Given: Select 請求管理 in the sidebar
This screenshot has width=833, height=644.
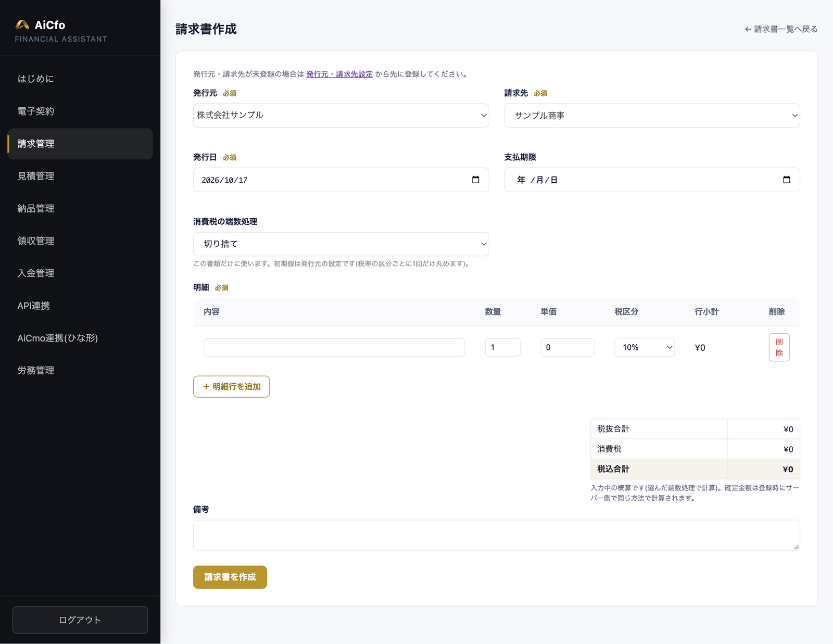Looking at the screenshot, I should (80, 144).
